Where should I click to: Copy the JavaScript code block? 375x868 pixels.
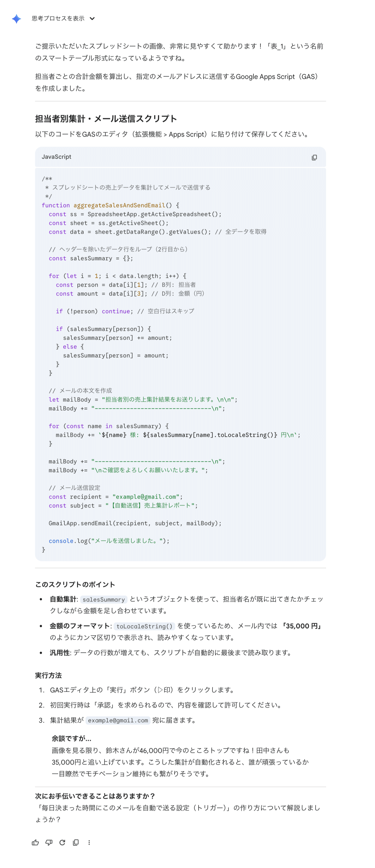coord(314,157)
